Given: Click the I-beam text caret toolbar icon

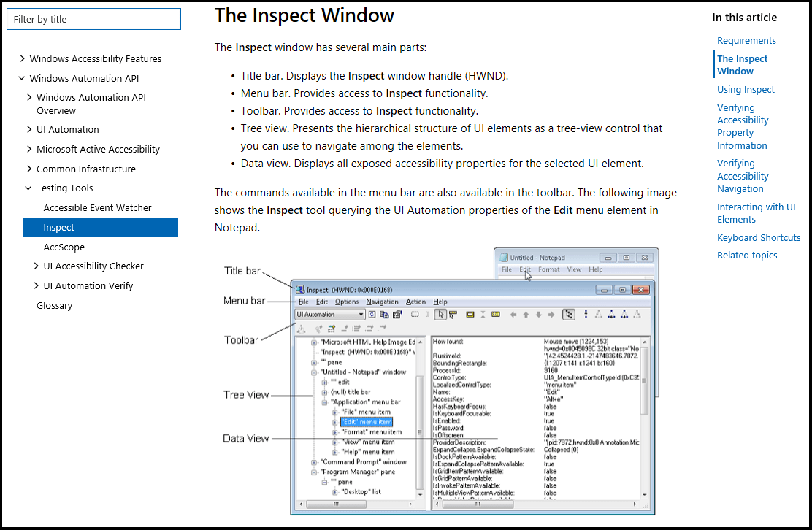Looking at the screenshot, I should click(428, 314).
